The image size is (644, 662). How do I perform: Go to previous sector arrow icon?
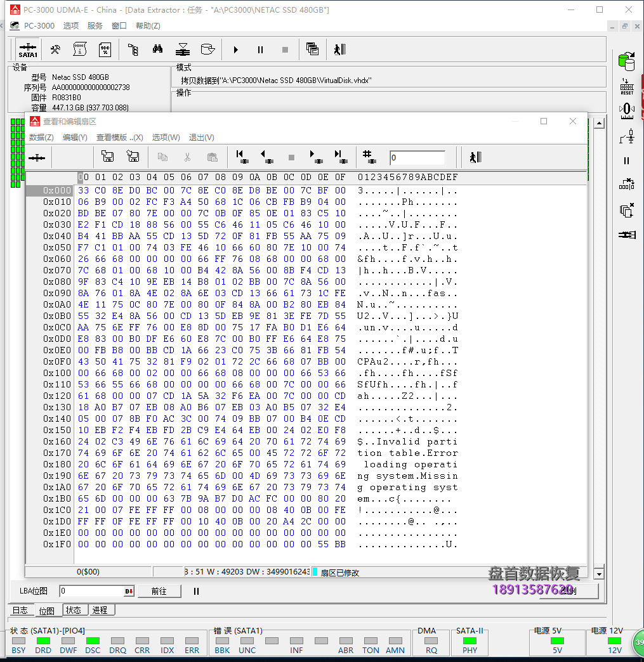point(266,157)
